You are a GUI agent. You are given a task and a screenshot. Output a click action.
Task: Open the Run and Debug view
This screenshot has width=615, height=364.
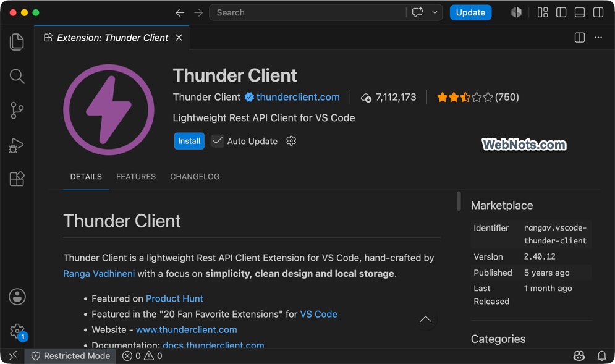point(17,145)
